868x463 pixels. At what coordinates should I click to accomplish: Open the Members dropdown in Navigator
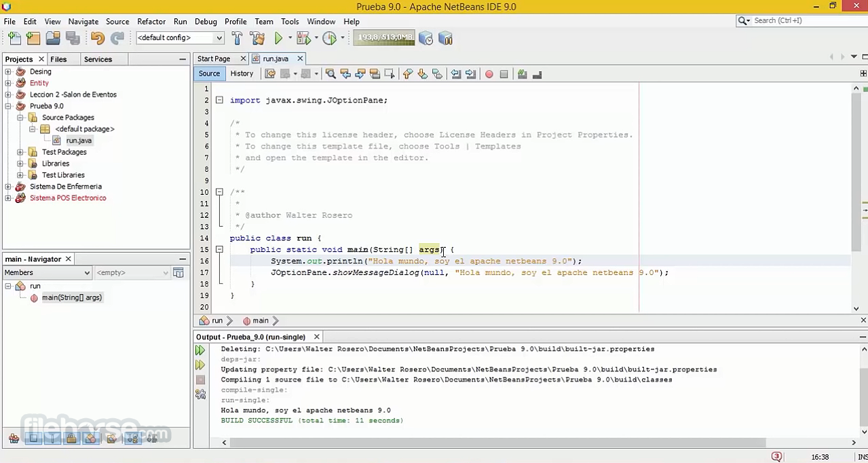point(47,273)
